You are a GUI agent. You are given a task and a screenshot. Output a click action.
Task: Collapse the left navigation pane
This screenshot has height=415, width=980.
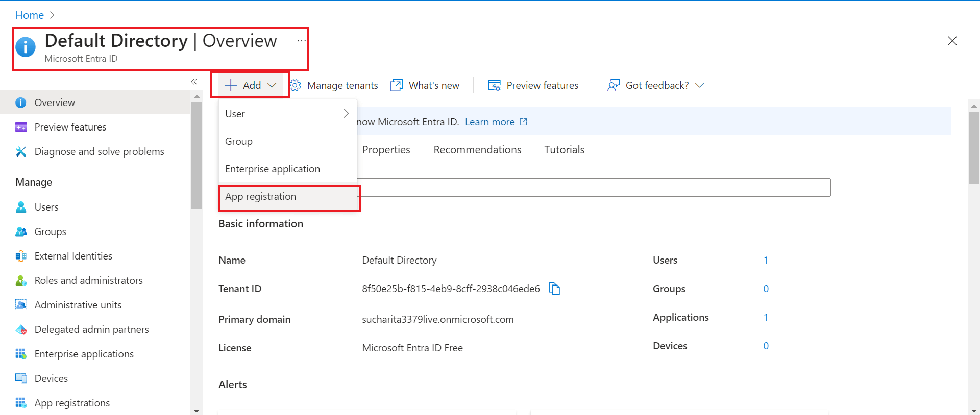[194, 82]
